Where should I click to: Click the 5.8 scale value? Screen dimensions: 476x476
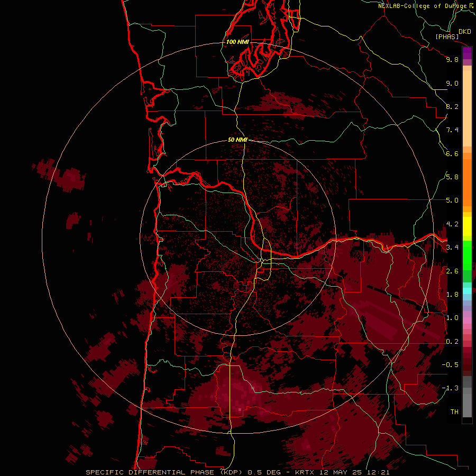(452, 177)
